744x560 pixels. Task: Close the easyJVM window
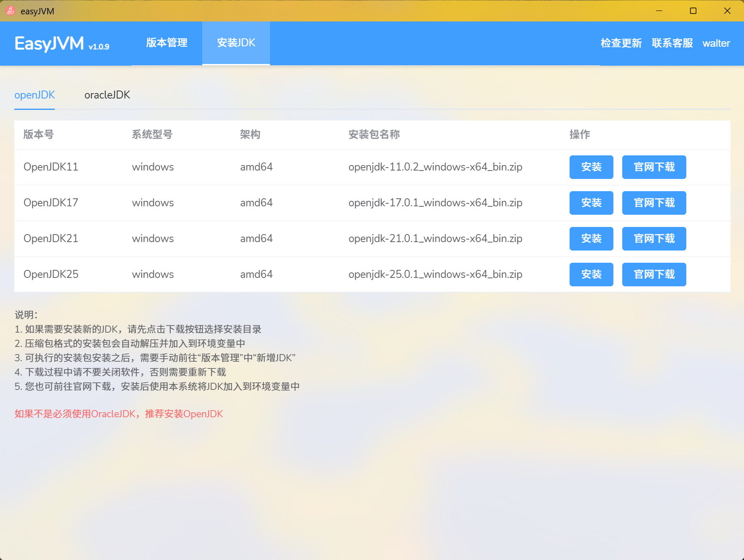[x=727, y=11]
